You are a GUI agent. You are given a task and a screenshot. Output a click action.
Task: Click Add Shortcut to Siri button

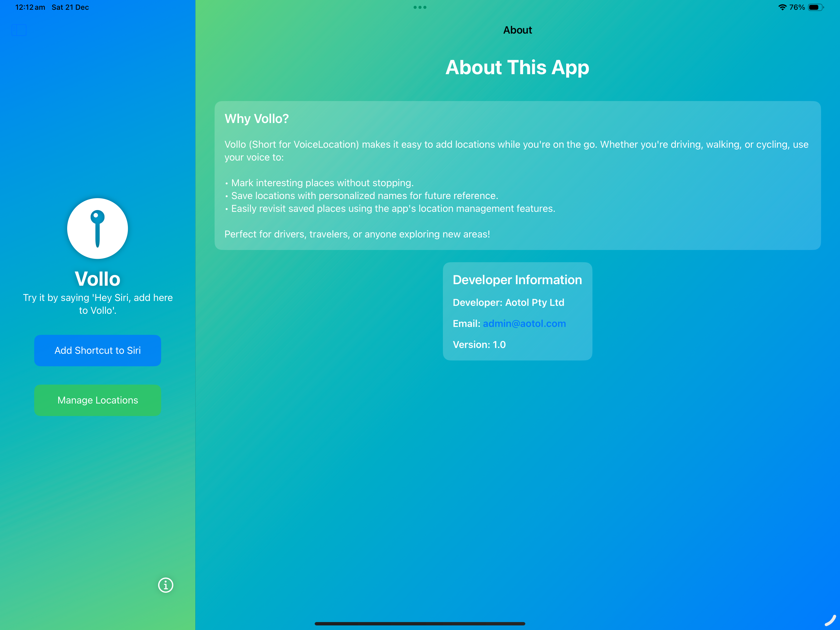coord(98,350)
